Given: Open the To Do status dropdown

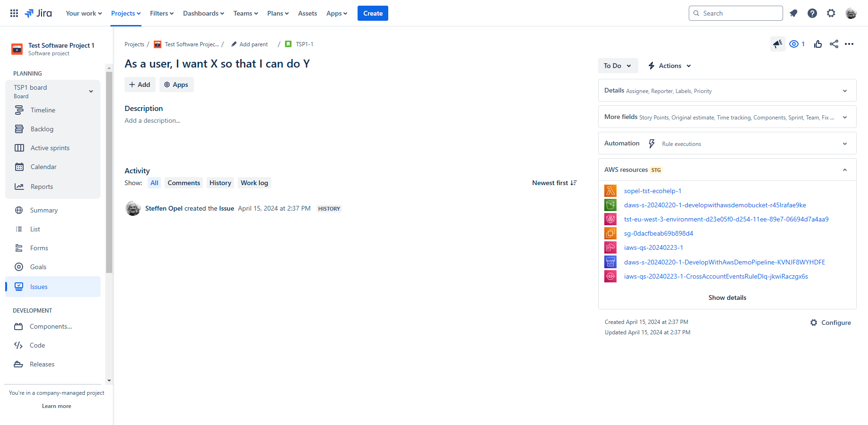Looking at the screenshot, I should [x=618, y=66].
